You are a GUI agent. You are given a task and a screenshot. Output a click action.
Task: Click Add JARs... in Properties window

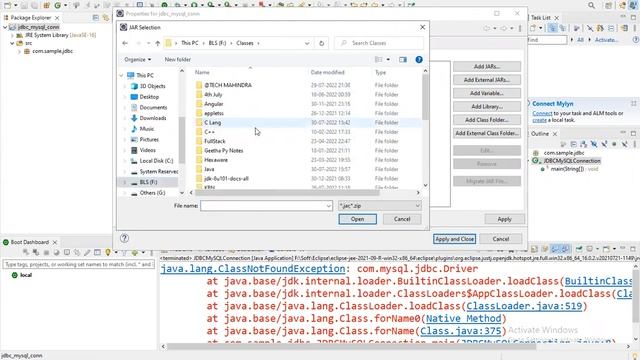[x=487, y=67]
